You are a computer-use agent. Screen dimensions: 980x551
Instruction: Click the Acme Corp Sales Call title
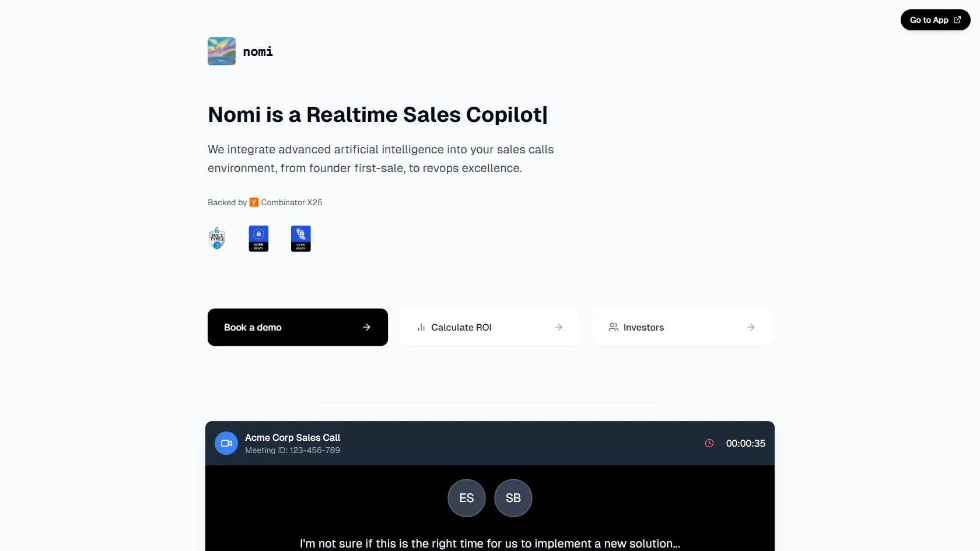pyautogui.click(x=292, y=437)
